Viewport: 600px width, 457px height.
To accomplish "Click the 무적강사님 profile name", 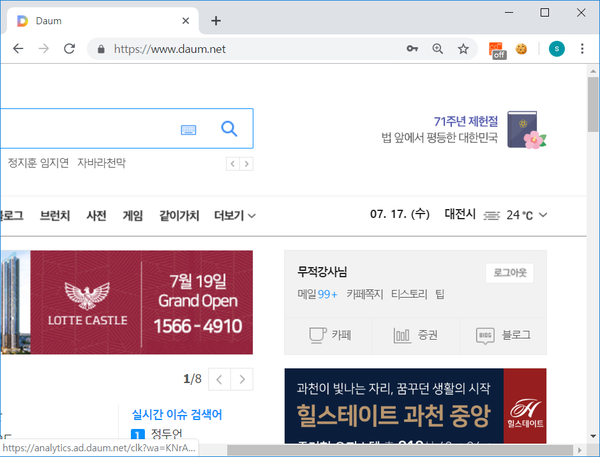I will point(322,272).
